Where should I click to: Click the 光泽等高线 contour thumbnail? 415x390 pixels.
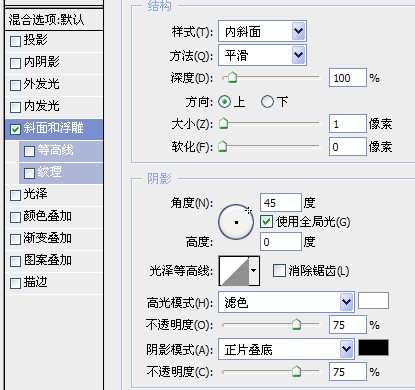click(234, 271)
